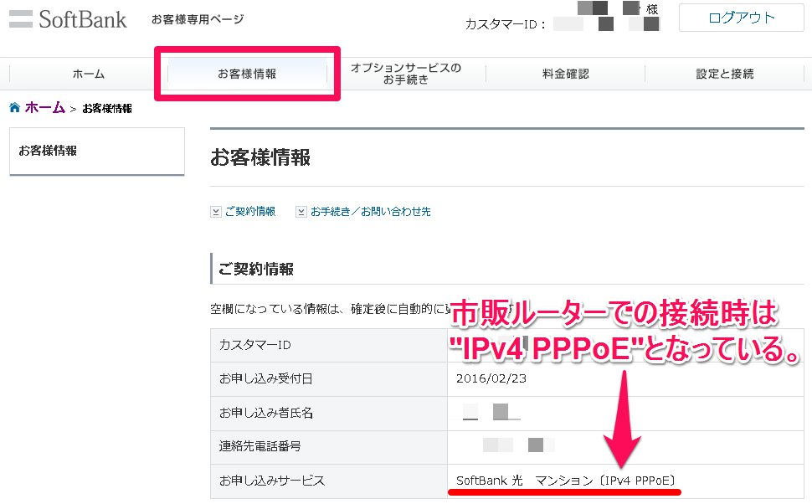Select お客様情報 in the left sidebar

[97, 151]
